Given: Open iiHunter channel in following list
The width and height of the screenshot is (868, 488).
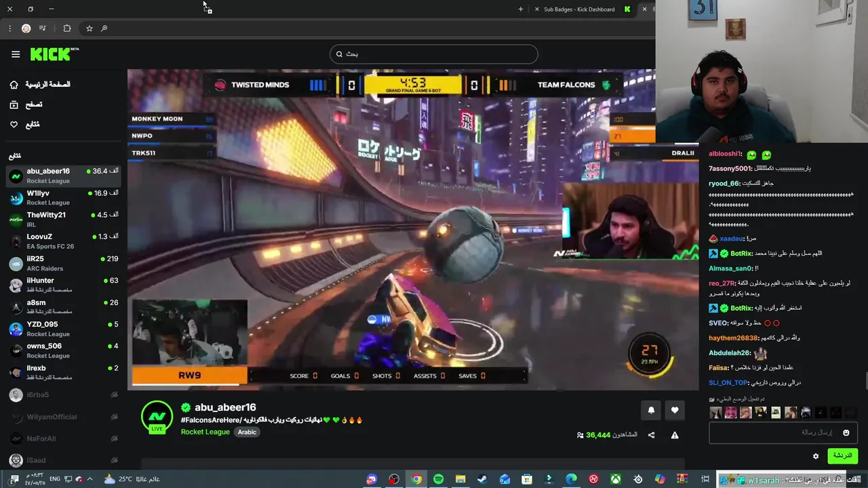Looking at the screenshot, I should tap(63, 285).
